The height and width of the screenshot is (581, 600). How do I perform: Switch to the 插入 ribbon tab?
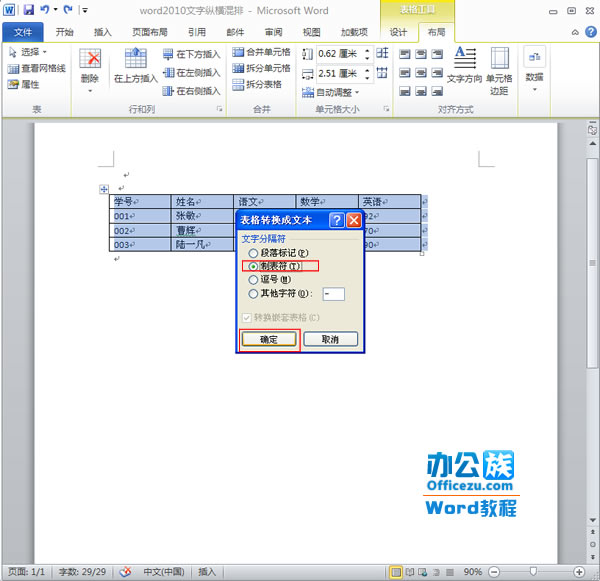[103, 32]
